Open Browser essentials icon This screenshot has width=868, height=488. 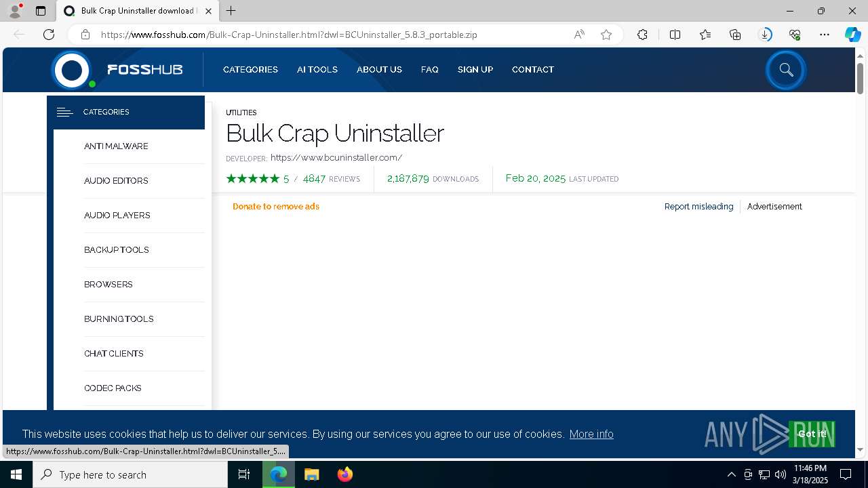coord(795,35)
